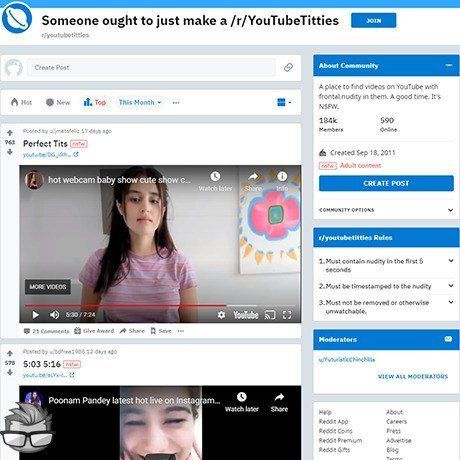Mute the first video volume
Image resolution: width=460 pixels, height=460 pixels.
(54, 315)
